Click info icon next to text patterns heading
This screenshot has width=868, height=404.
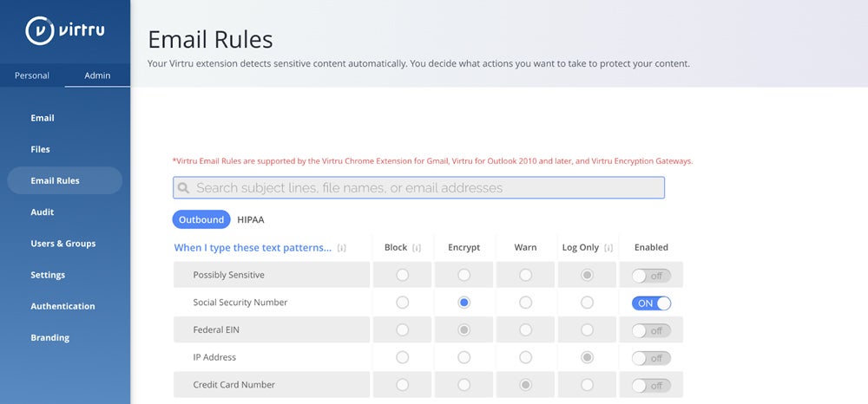(x=342, y=248)
